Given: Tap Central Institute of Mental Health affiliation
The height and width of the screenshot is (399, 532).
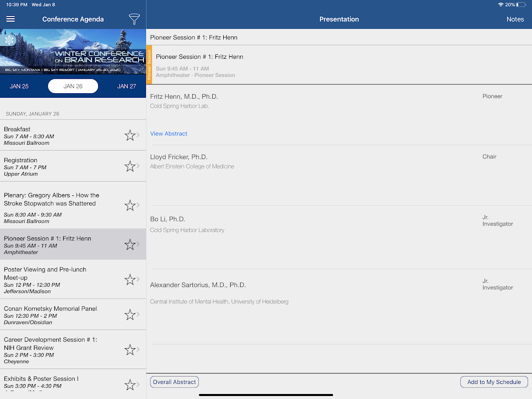Looking at the screenshot, I should pos(219,302).
